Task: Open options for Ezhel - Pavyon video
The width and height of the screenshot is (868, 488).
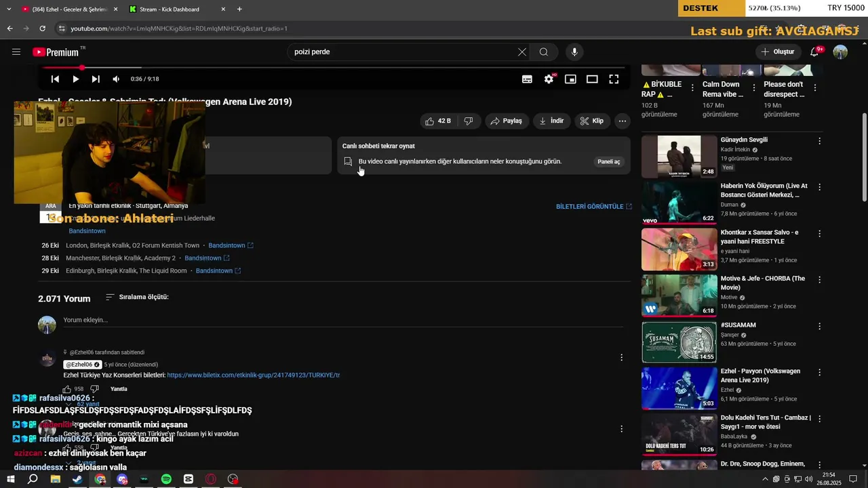Action: pyautogui.click(x=819, y=372)
